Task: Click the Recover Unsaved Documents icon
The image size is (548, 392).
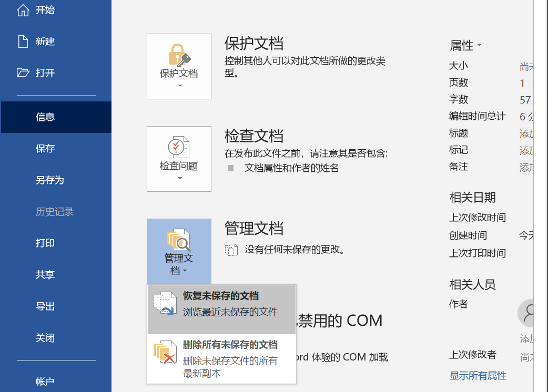Action: (165, 304)
